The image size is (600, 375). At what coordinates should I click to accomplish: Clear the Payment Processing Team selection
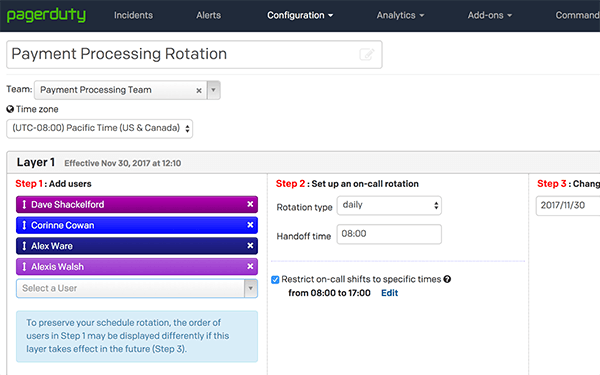(199, 90)
